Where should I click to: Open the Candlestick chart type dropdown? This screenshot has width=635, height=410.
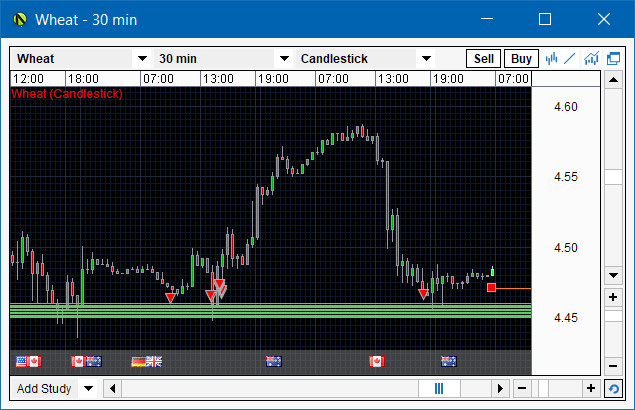point(426,59)
